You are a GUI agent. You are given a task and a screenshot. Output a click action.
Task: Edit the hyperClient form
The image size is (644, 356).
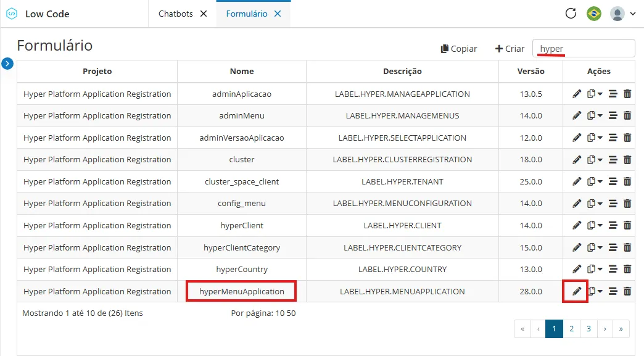[x=577, y=225]
